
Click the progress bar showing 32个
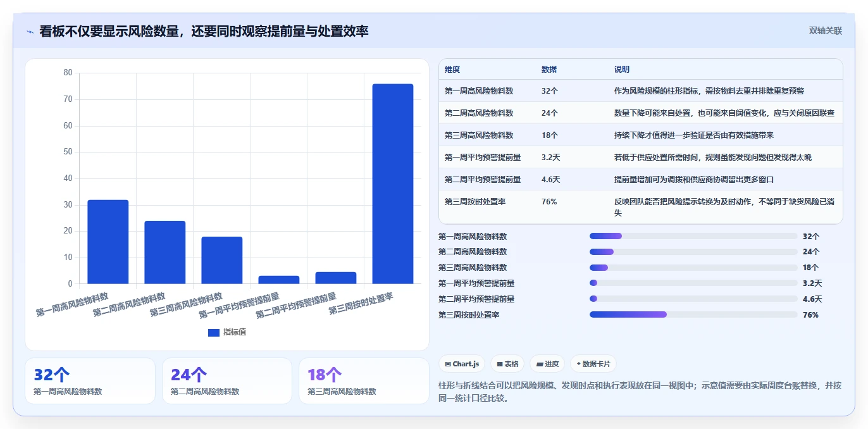tap(693, 236)
